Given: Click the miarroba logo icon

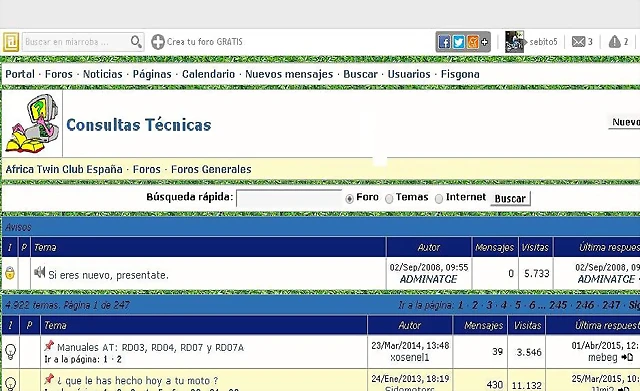Looking at the screenshot, I should pos(11,42).
